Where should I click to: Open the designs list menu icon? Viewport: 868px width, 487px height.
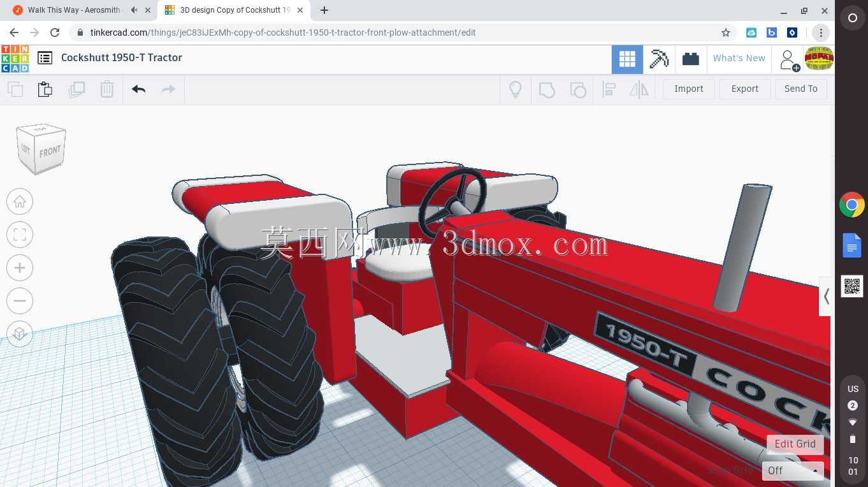(x=45, y=58)
